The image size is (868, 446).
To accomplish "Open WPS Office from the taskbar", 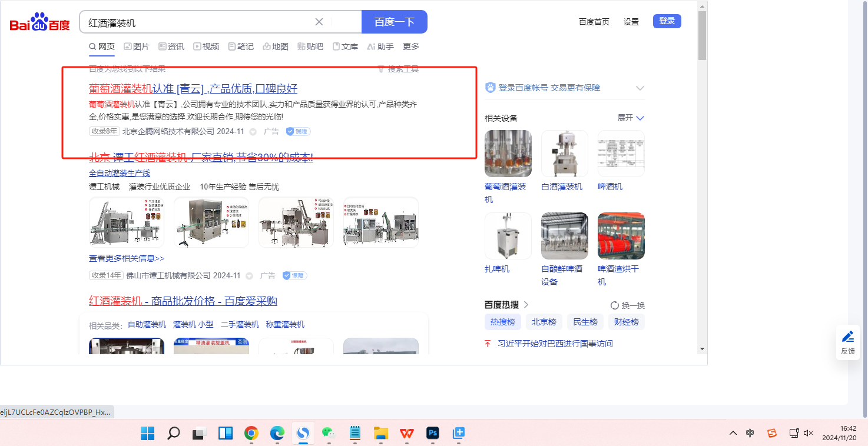I will pyautogui.click(x=407, y=434).
